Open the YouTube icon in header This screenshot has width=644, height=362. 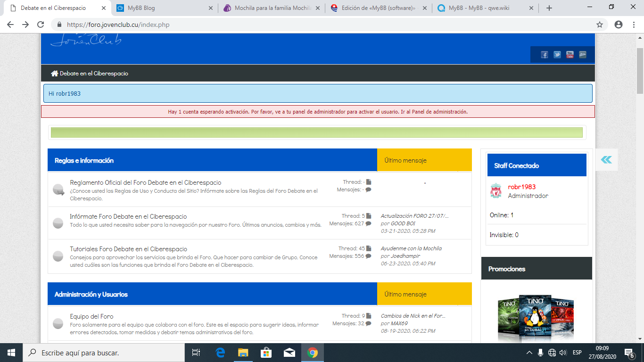tap(570, 55)
